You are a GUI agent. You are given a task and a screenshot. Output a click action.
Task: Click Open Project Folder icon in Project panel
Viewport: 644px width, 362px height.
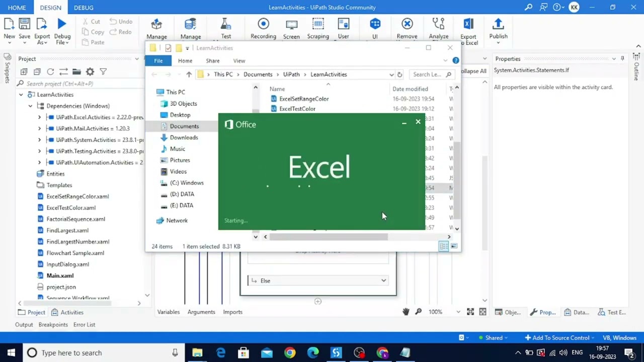point(76,72)
